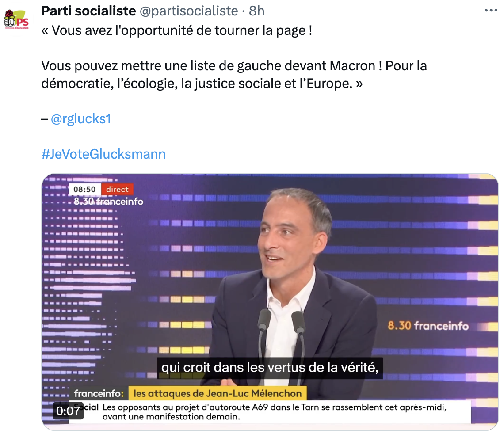Click the tweet's first line about tourner la page
This screenshot has height=434, width=504.
pos(177,31)
